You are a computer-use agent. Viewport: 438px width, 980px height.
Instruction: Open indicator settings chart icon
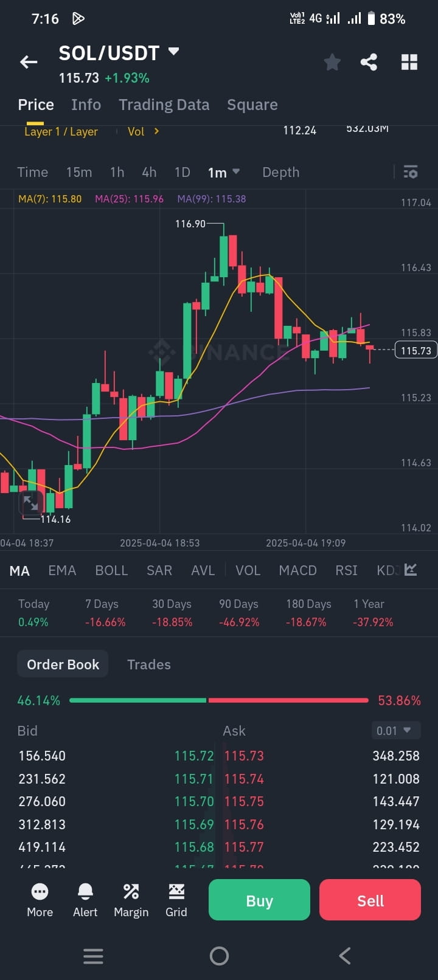411,570
